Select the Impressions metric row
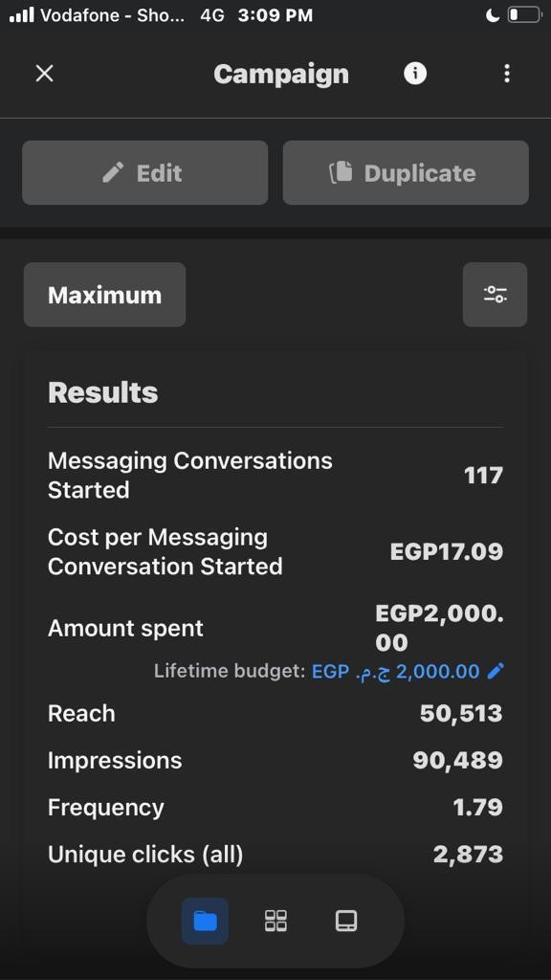 (275, 760)
